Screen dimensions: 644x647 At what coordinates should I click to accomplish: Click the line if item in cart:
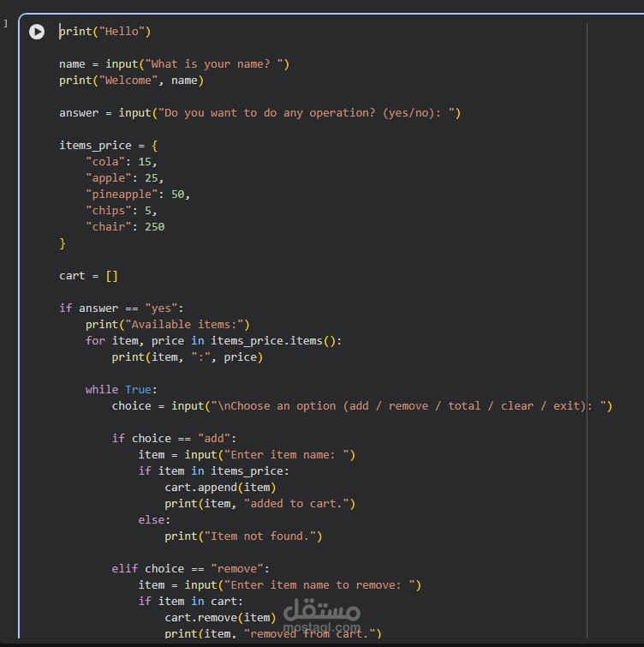pos(191,602)
